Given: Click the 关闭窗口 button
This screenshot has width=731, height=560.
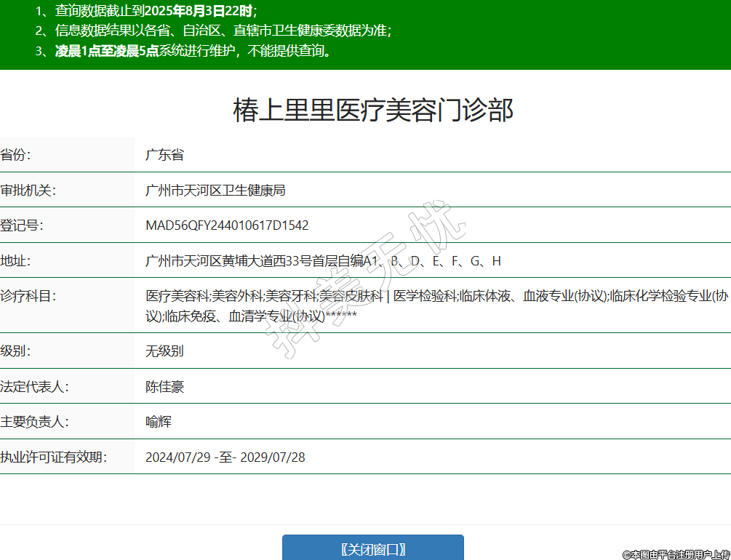Looking at the screenshot, I should pyautogui.click(x=372, y=549).
